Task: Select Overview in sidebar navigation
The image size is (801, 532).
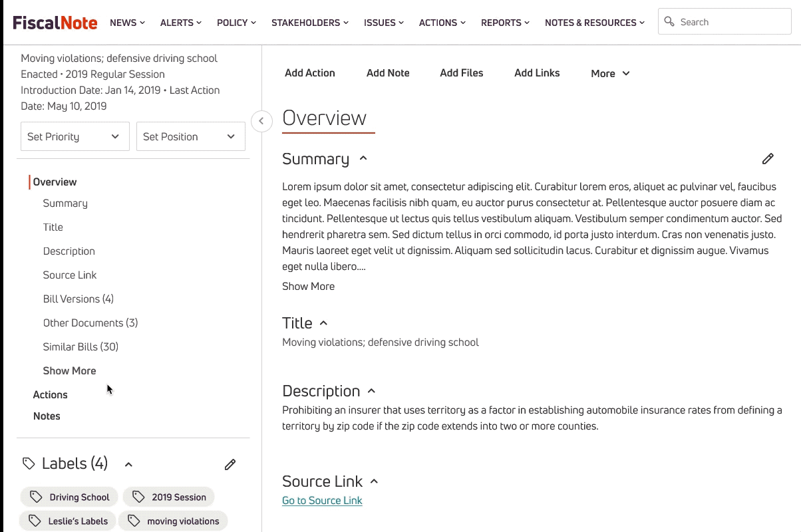Action: click(55, 182)
